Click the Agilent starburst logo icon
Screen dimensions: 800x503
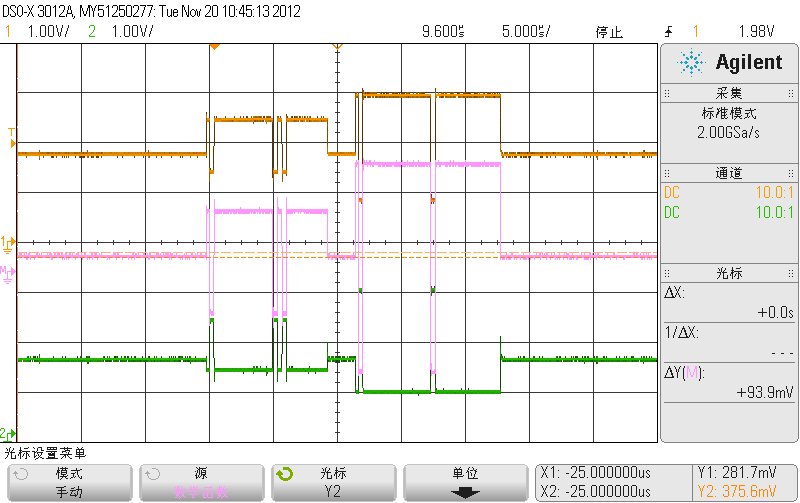pos(691,63)
